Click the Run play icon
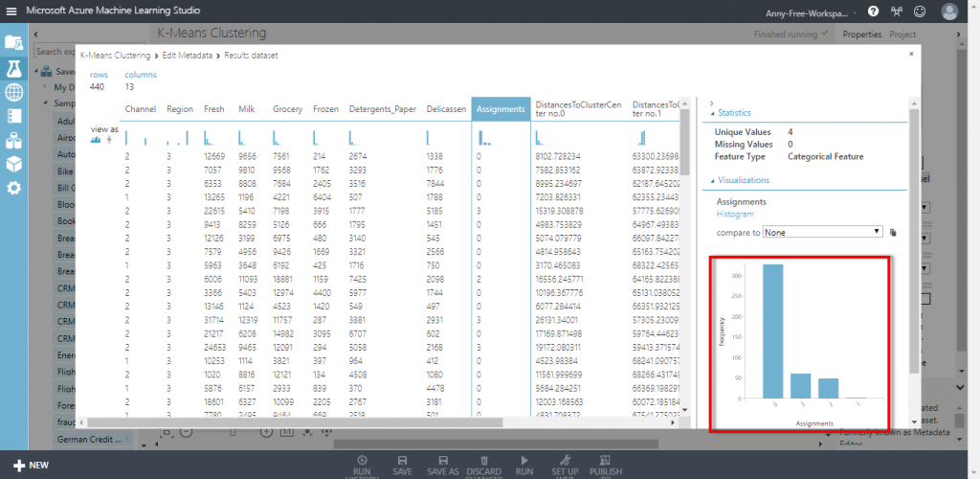 (523, 460)
